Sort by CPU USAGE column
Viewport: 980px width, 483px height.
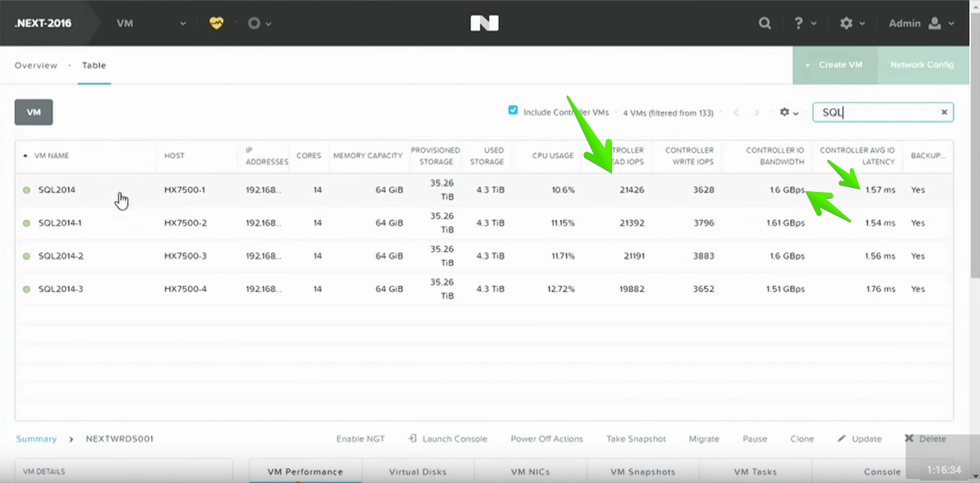tap(553, 156)
